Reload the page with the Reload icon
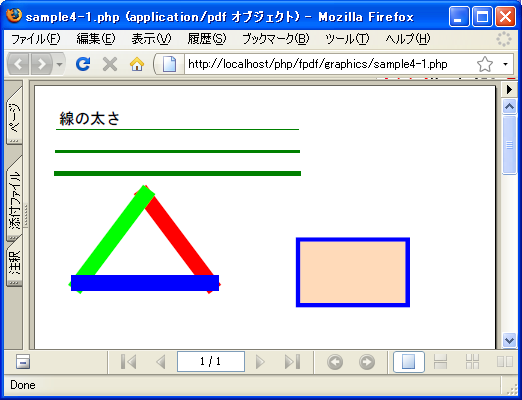The width and height of the screenshot is (522, 400). point(83,64)
